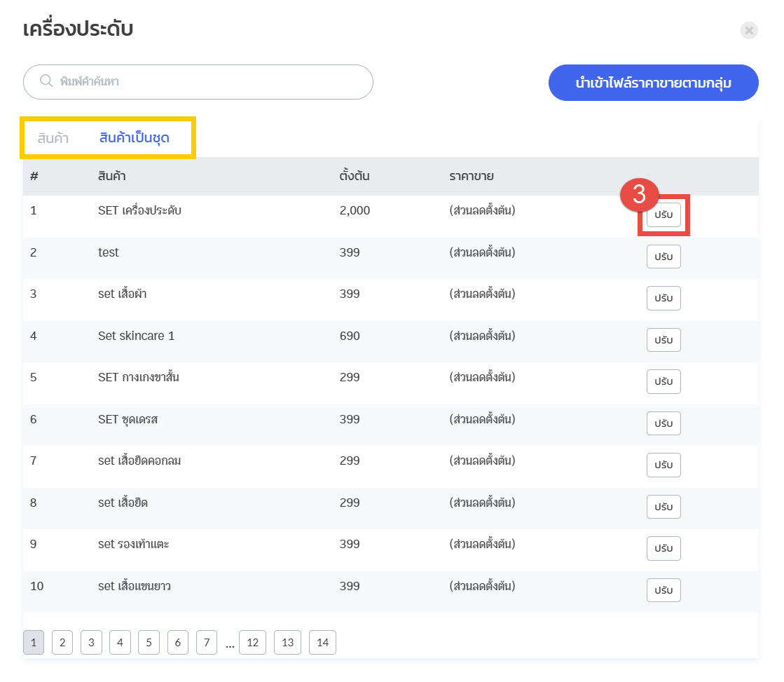The image size is (784, 682).
Task: Click ปรับ for SET ชุดเดรส
Action: pyautogui.click(x=663, y=423)
